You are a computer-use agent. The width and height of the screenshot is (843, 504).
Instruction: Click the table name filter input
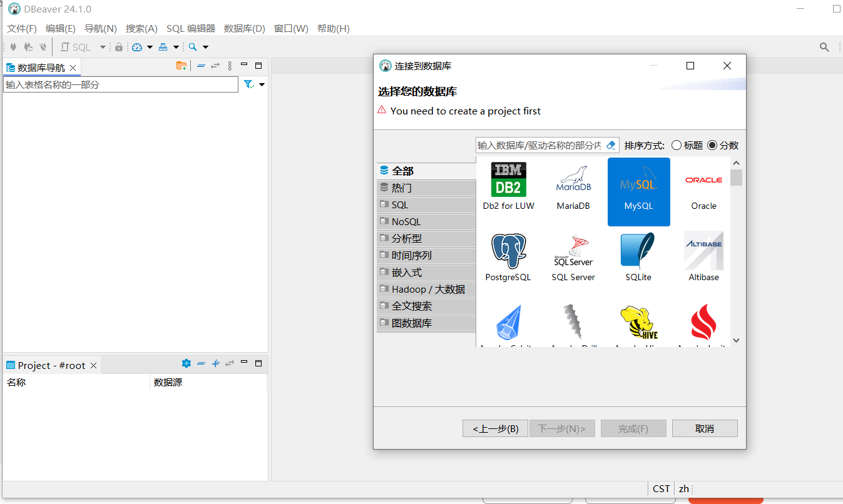click(121, 84)
